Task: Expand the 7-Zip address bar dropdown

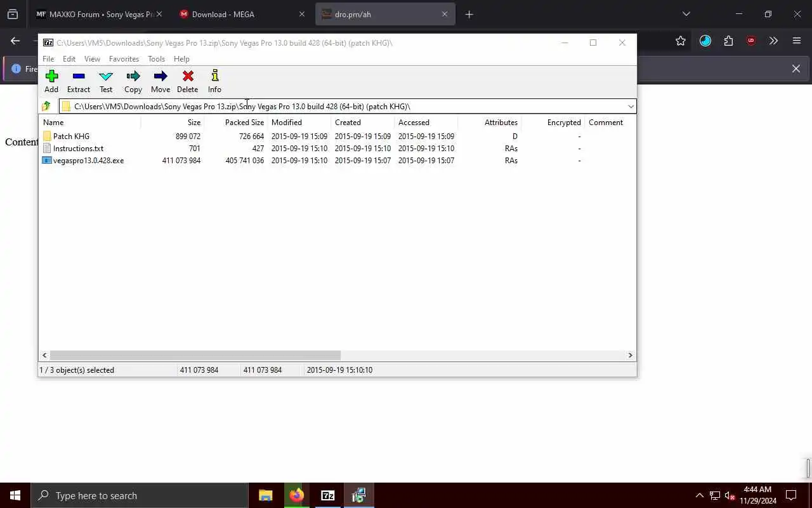Action: click(631, 106)
